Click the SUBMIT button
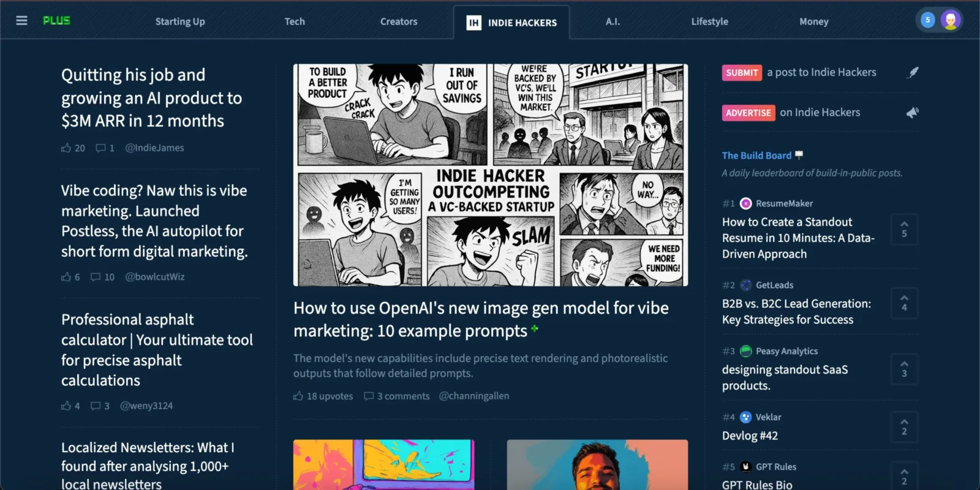The image size is (980, 490). point(742,73)
